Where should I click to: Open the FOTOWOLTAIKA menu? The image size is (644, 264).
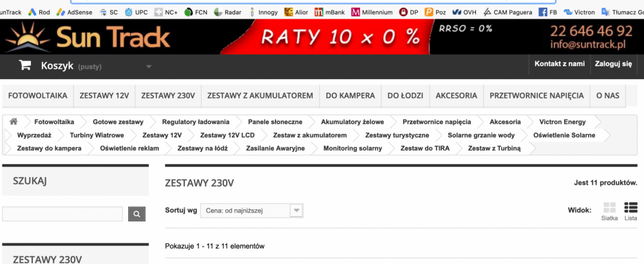(38, 96)
